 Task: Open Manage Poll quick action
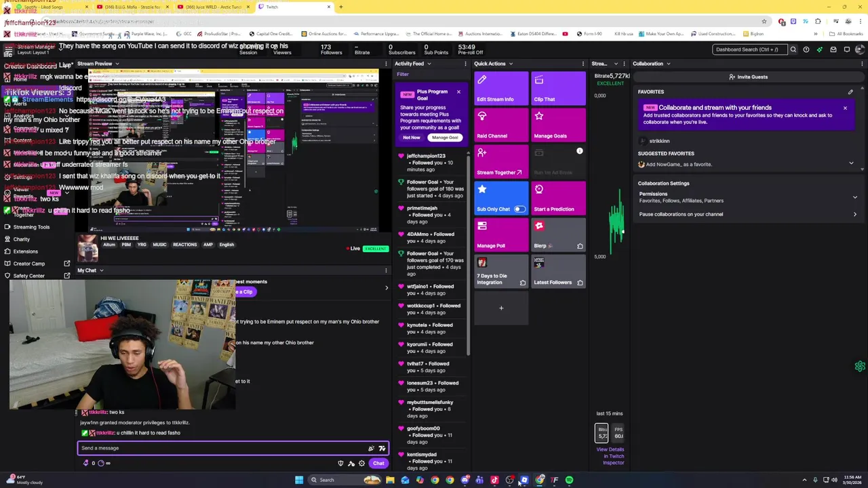[501, 235]
